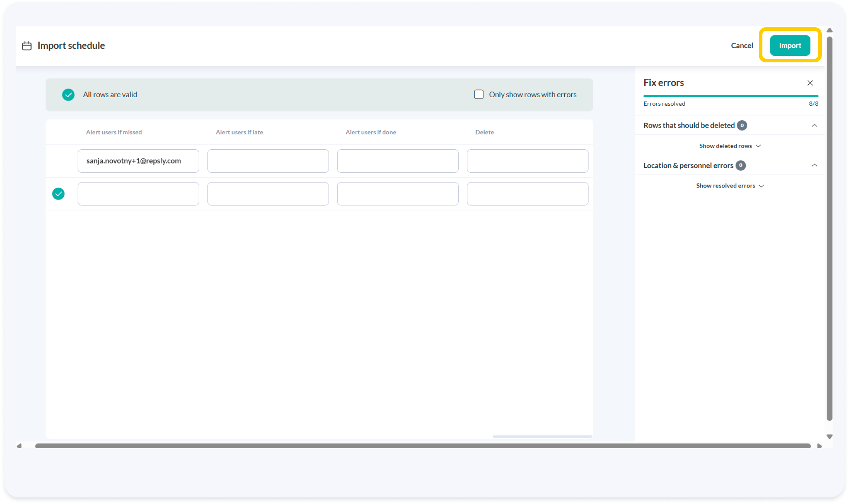Click the Errors resolved progress bar
Viewport: 849px width, 504px height.
click(730, 96)
